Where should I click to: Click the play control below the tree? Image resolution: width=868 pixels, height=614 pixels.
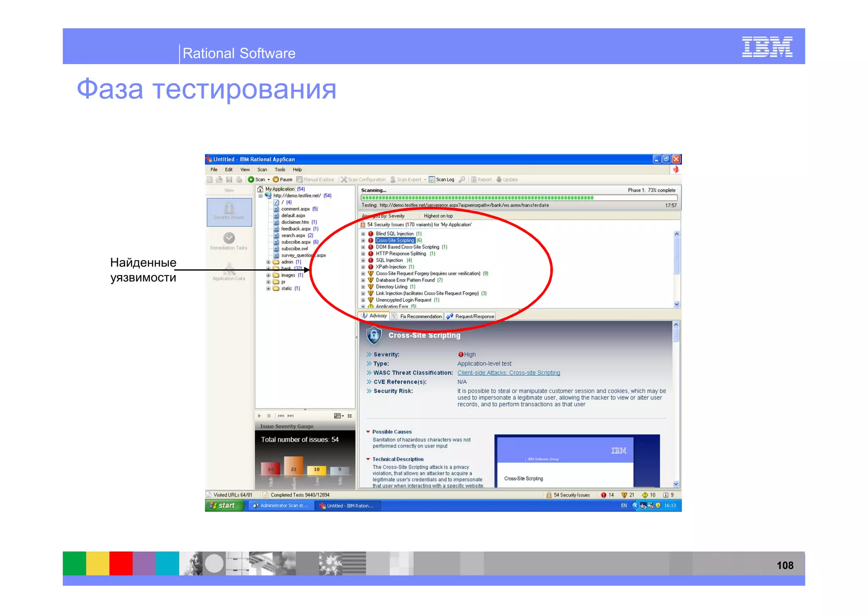click(x=260, y=416)
